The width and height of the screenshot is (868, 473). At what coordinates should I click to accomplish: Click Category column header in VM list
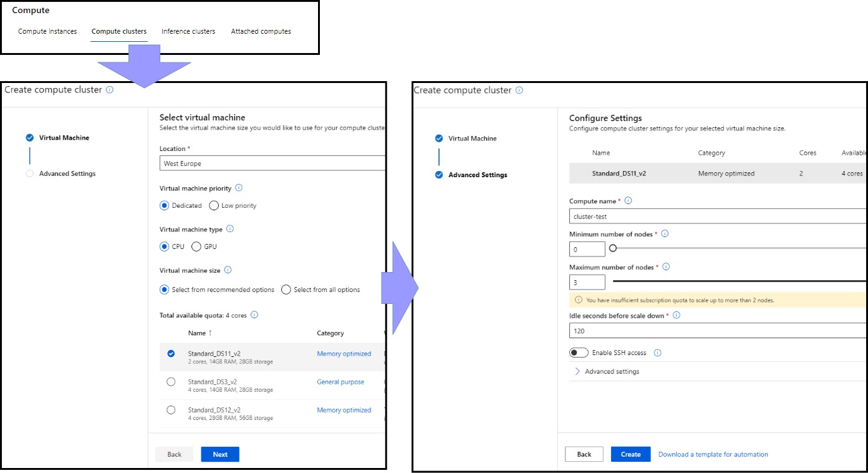pyautogui.click(x=330, y=333)
